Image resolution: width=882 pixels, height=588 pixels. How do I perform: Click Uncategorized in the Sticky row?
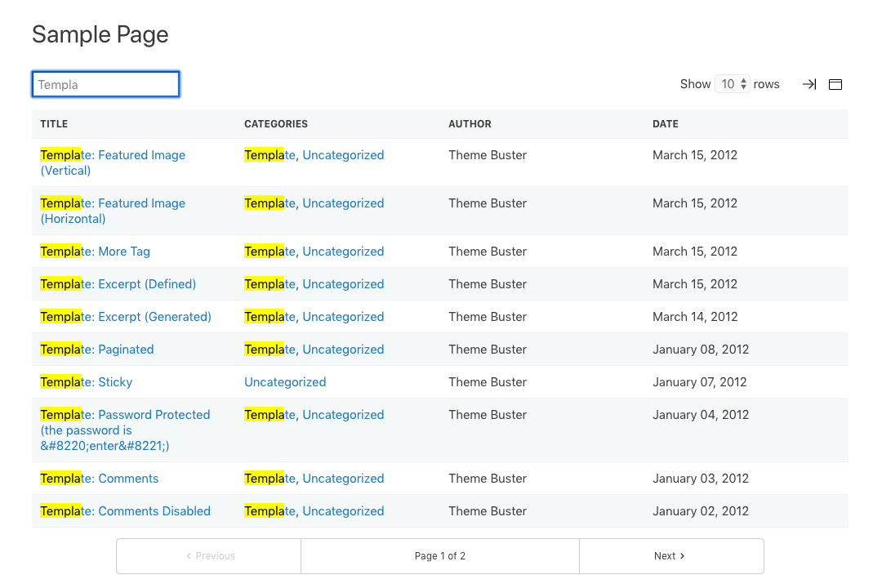coord(285,382)
